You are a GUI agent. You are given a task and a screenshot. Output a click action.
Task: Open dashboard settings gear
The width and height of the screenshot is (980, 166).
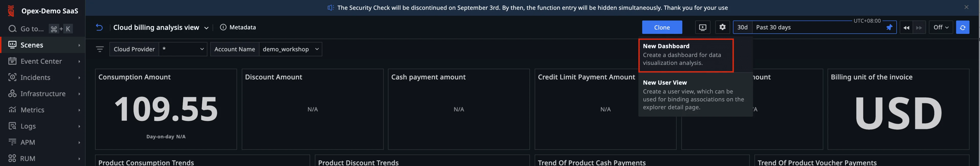[722, 27]
